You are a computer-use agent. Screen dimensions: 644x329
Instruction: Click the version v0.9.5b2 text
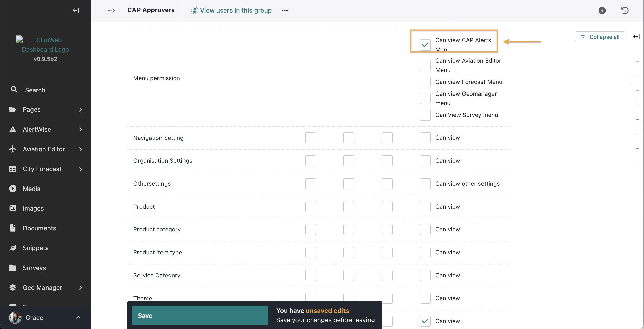click(45, 59)
